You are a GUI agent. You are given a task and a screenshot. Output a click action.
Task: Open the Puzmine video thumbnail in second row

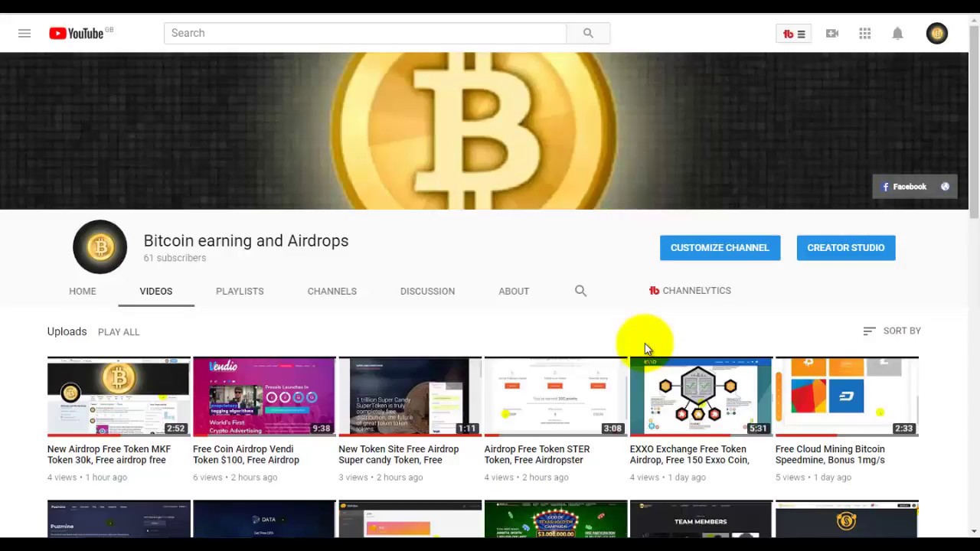pyautogui.click(x=119, y=519)
